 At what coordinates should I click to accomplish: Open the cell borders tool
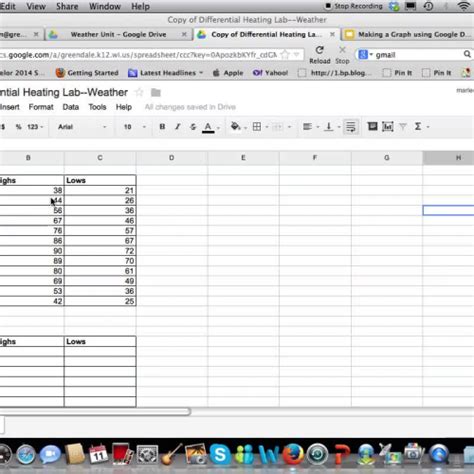click(257, 127)
